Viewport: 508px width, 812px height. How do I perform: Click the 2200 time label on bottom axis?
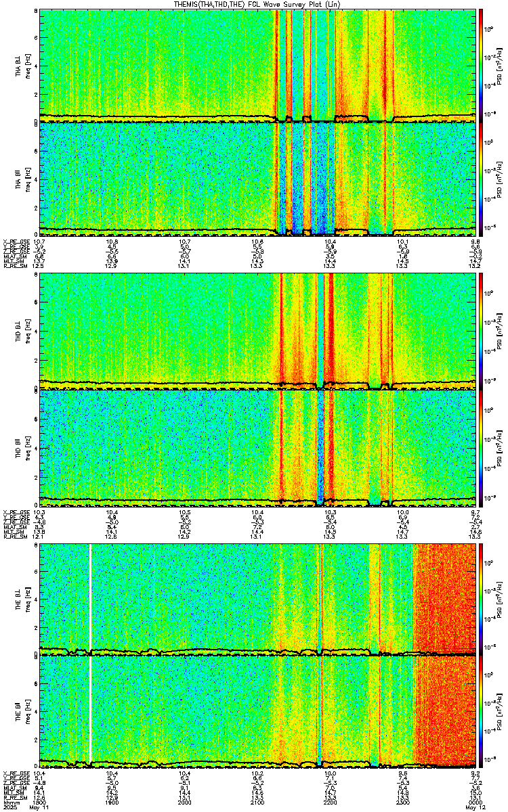pyautogui.click(x=331, y=803)
